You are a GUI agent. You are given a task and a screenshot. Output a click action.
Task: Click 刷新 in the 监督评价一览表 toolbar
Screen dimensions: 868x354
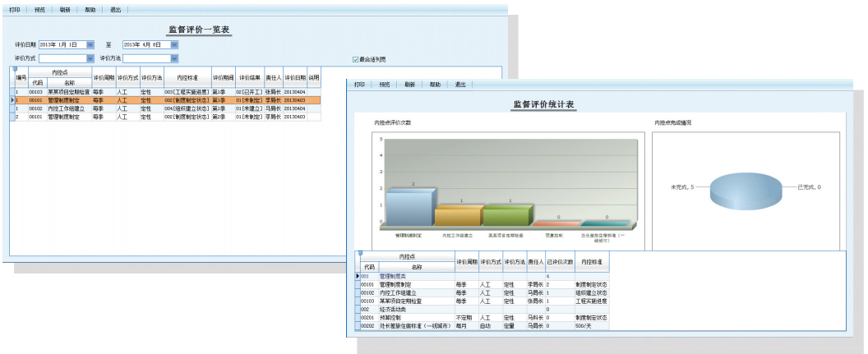[65, 10]
